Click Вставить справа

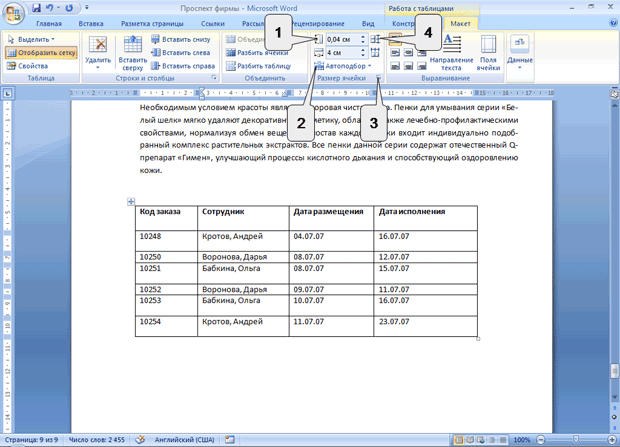[183, 66]
